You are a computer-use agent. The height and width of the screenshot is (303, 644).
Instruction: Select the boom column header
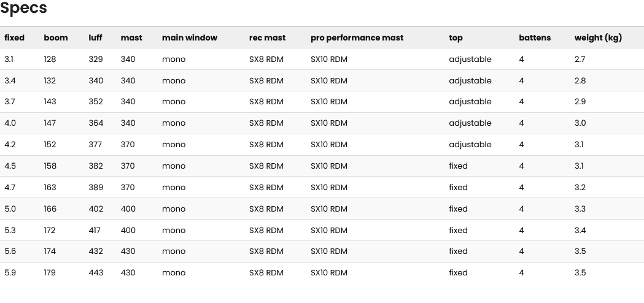[56, 38]
